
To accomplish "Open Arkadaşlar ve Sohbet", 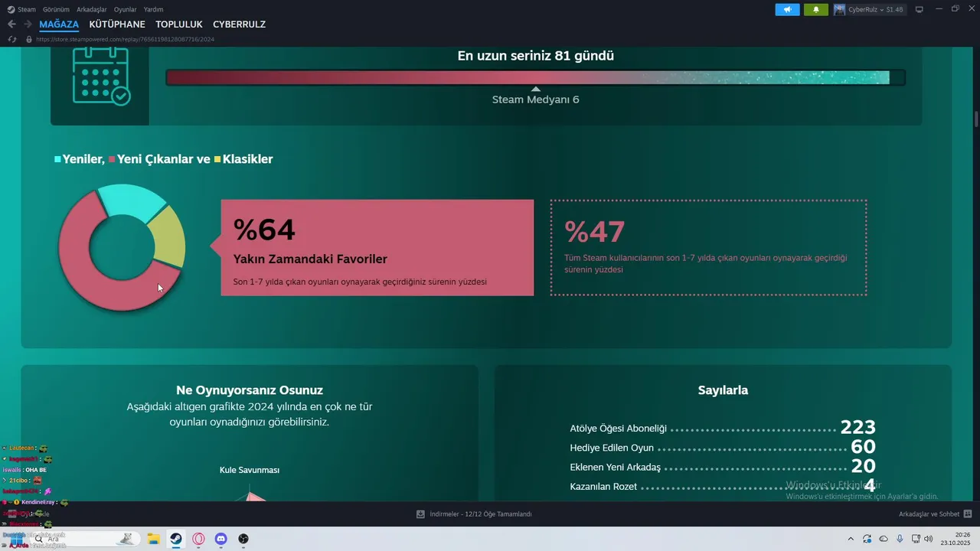I will tap(929, 514).
